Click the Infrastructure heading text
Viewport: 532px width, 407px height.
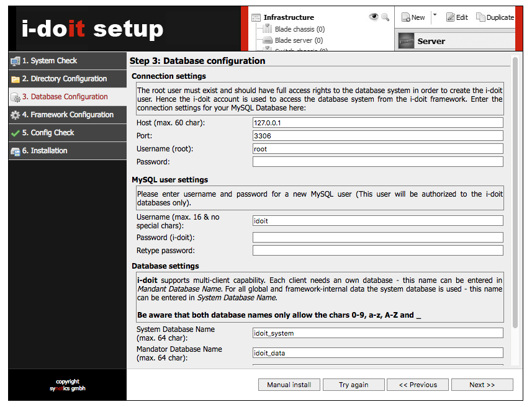(x=289, y=17)
